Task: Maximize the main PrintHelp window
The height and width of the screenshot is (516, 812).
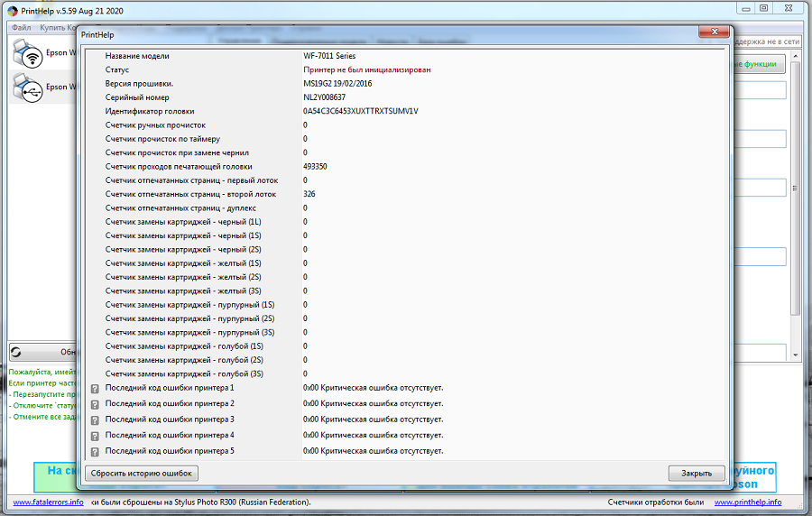Action: [764, 8]
